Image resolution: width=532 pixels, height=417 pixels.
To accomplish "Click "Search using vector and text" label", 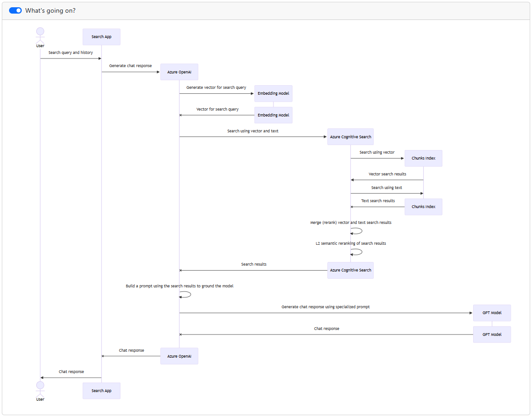I will [253, 131].
